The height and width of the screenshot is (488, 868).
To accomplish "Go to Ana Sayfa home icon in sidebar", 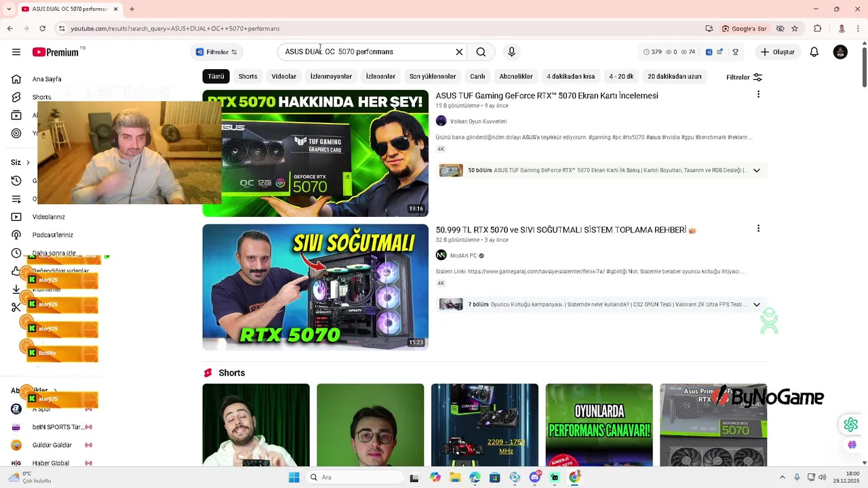I will pyautogui.click(x=16, y=79).
